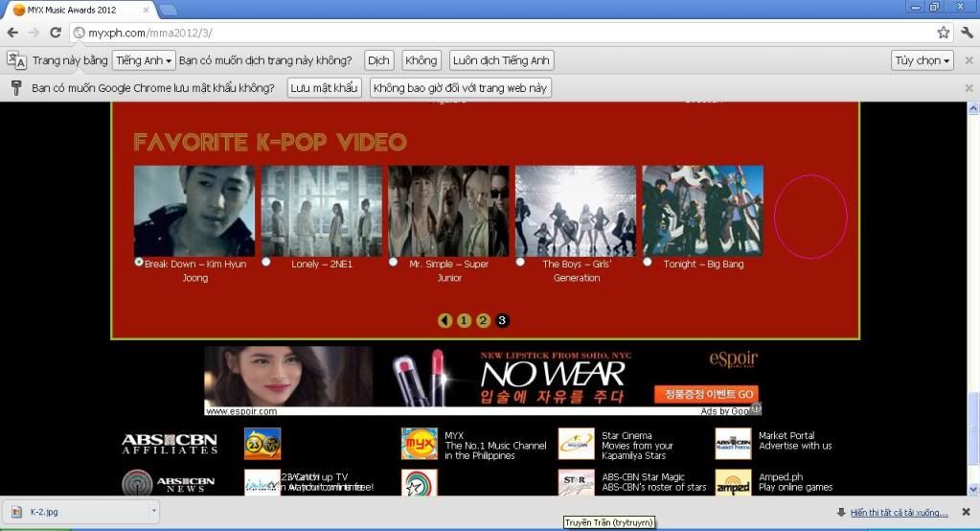This screenshot has width=980, height=531.
Task: Open Chrome wrench settings menu
Action: click(967, 33)
